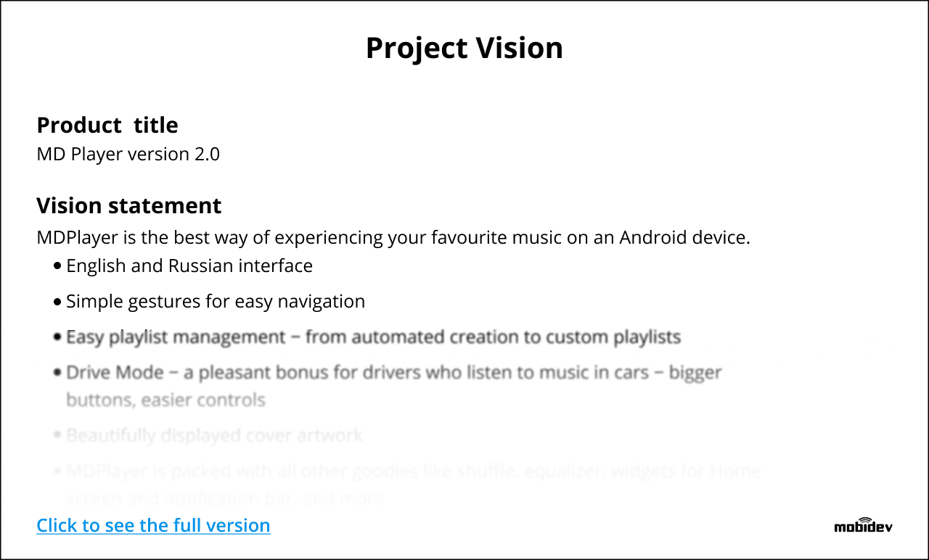The height and width of the screenshot is (560, 929).
Task: Click the Vision statement heading
Action: click(129, 205)
